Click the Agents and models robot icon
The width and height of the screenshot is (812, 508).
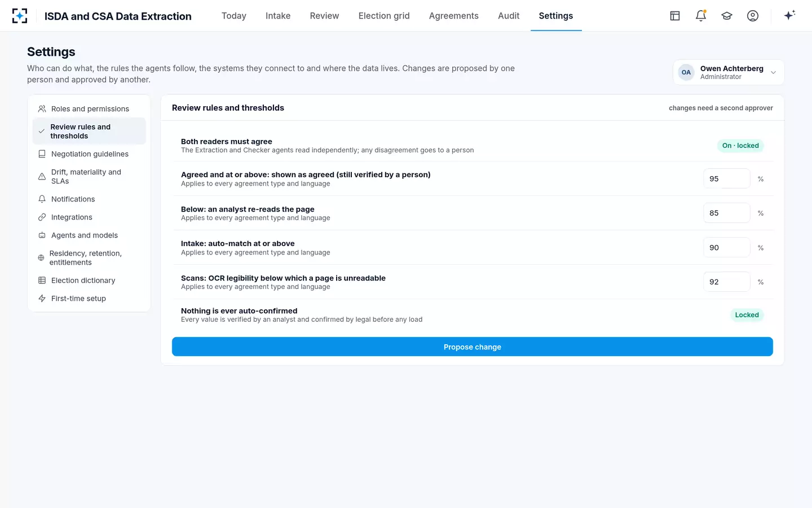[42, 235]
